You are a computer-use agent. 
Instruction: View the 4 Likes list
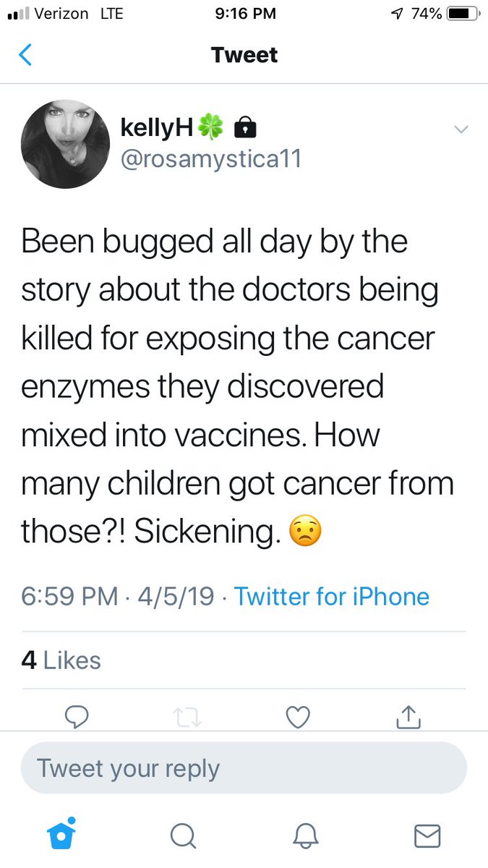61,660
